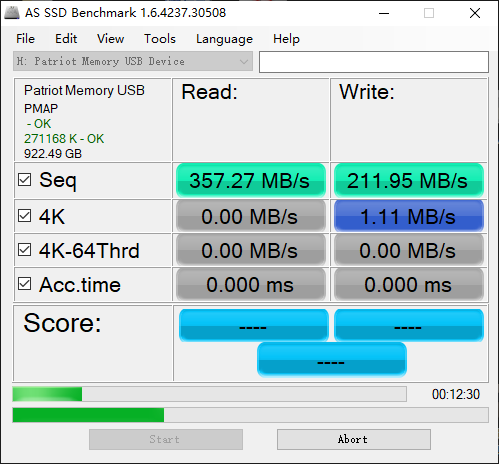Viewport: 499px width, 464px height.
Task: Click the elapsed time 00:12:30
Action: pyautogui.click(x=456, y=394)
